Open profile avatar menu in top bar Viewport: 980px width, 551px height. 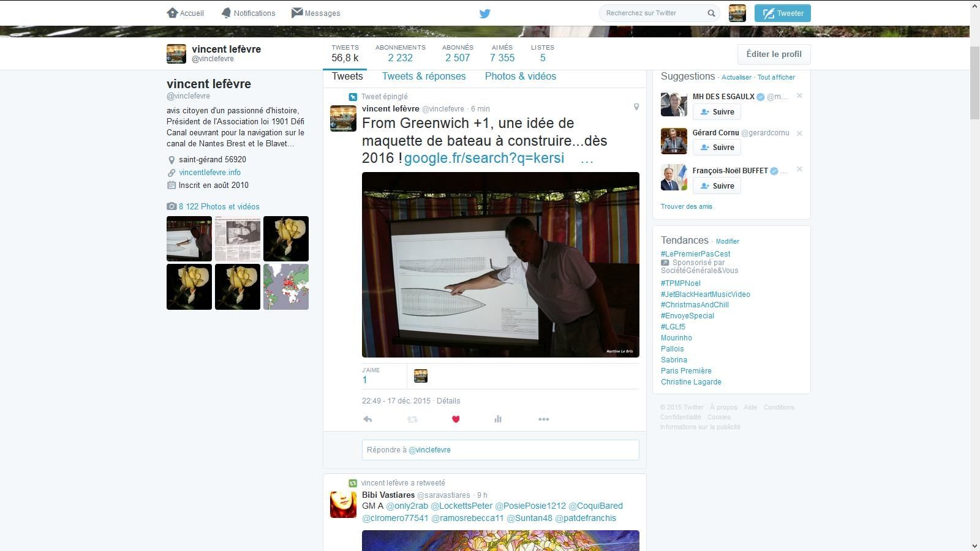tap(737, 13)
